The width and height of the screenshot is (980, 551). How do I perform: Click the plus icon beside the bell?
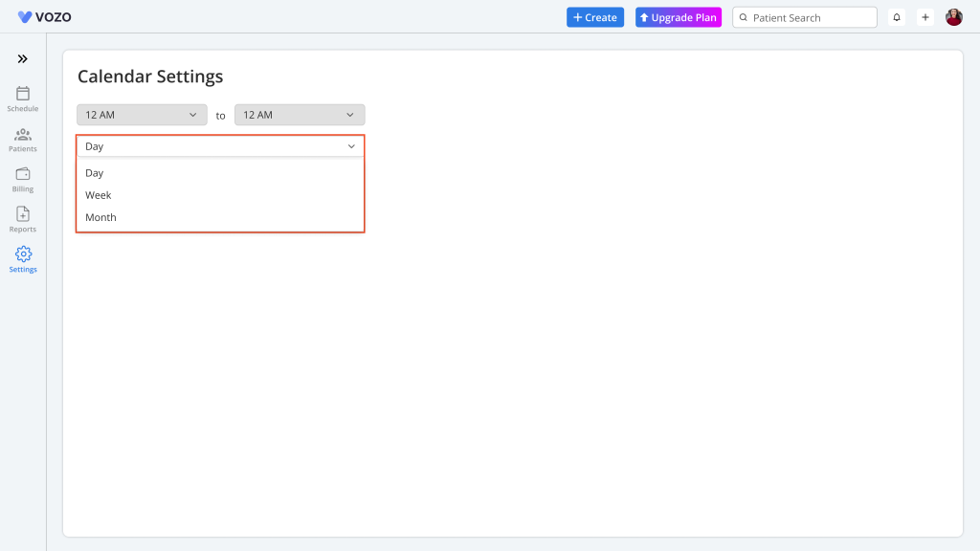pos(925,17)
